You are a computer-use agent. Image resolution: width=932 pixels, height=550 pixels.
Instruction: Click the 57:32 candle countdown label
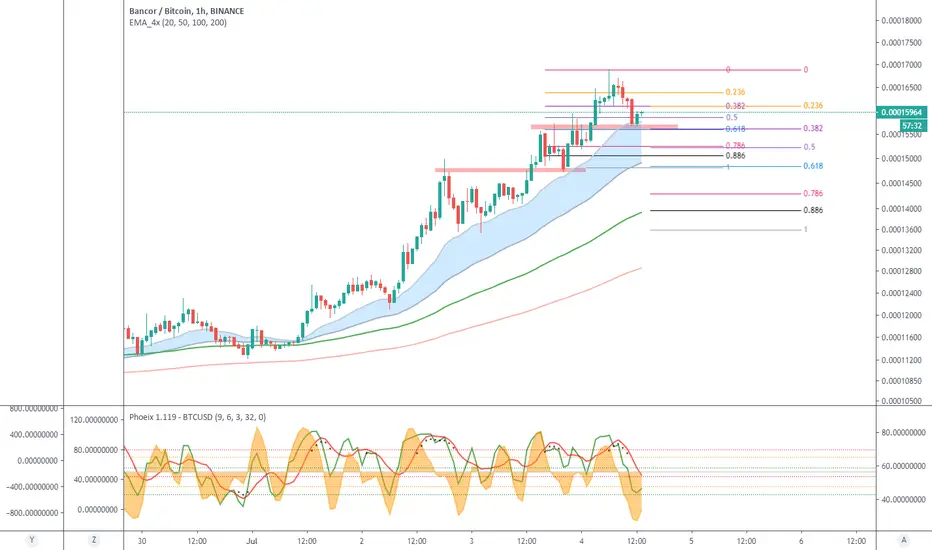point(912,125)
